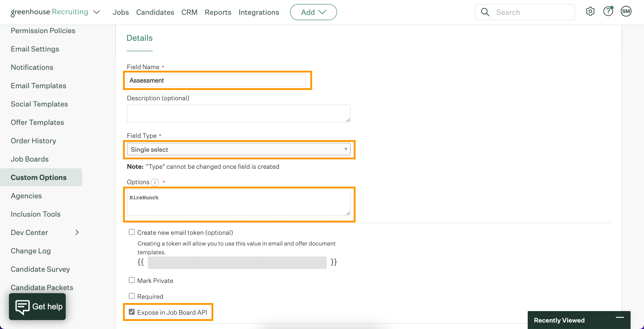The image size is (644, 329).
Task: Expand the Dev Center submenu arrow
Action: [77, 232]
